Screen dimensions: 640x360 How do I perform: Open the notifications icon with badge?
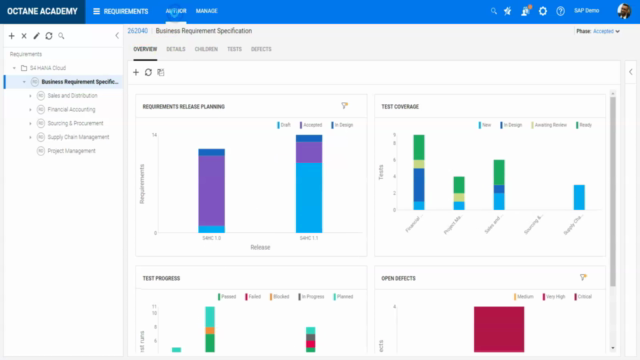pyautogui.click(x=525, y=11)
